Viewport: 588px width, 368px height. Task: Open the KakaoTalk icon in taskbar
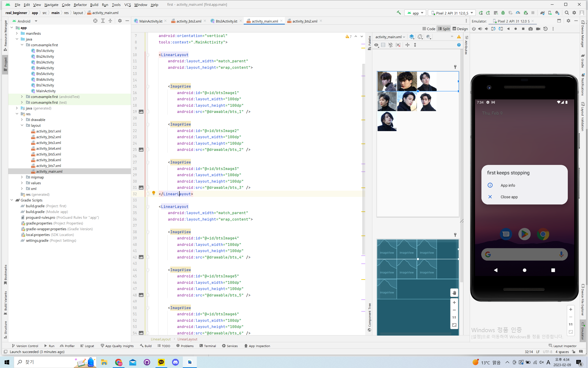pyautogui.click(x=161, y=362)
